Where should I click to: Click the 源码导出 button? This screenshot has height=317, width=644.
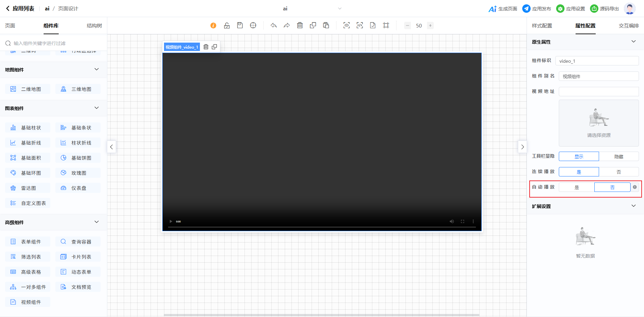(604, 9)
